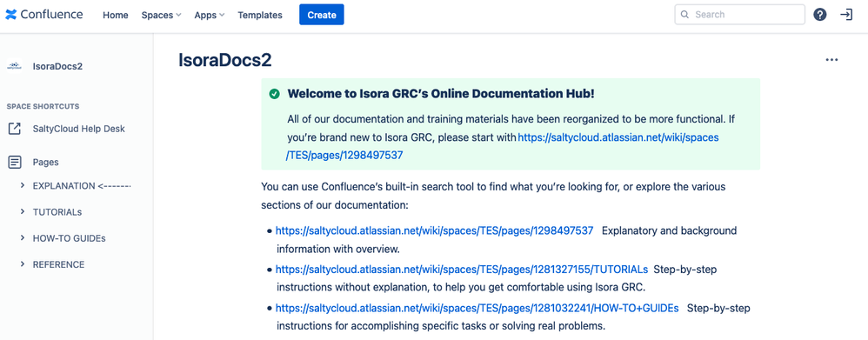Screen dimensions: 868x340
Task: Click the Welcome to Isora GRC's heading text
Action: (x=441, y=94)
